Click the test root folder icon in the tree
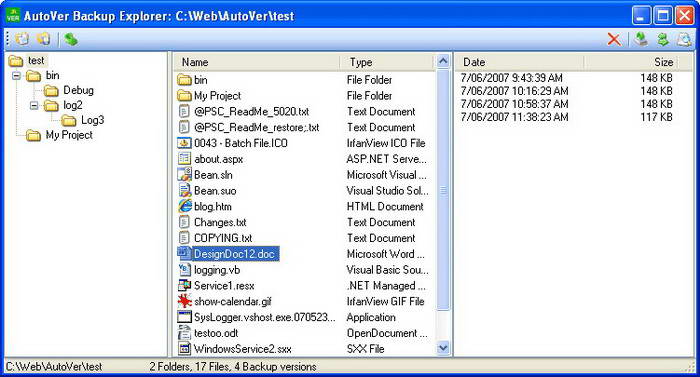Screen dimensions: 700x377 [16, 61]
